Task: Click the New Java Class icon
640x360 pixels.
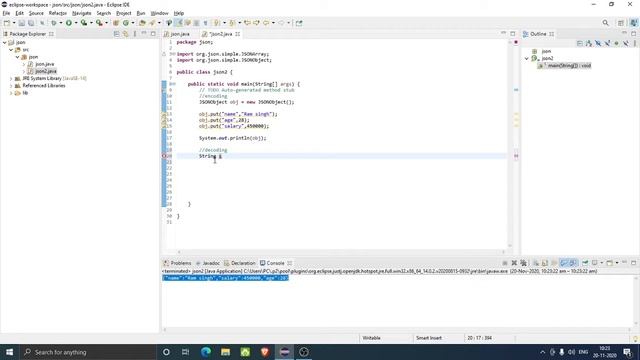Action: (126, 23)
